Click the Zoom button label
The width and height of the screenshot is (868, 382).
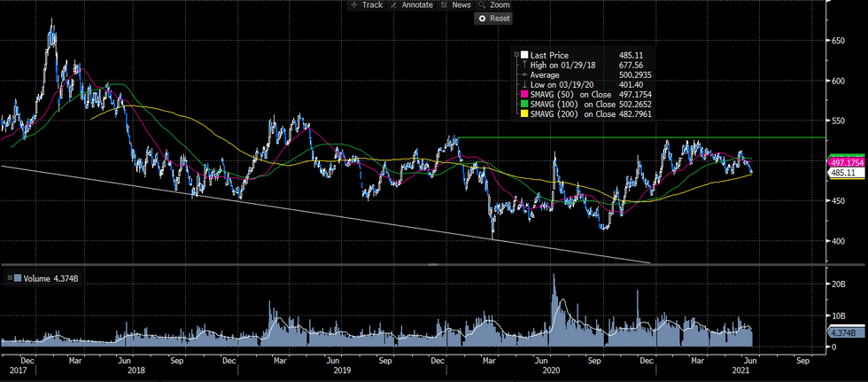click(500, 5)
